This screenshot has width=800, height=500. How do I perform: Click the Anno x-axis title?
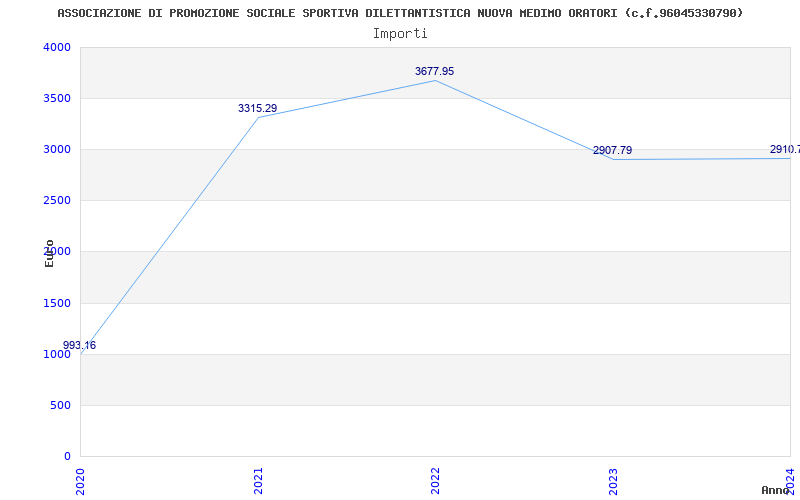(x=775, y=490)
